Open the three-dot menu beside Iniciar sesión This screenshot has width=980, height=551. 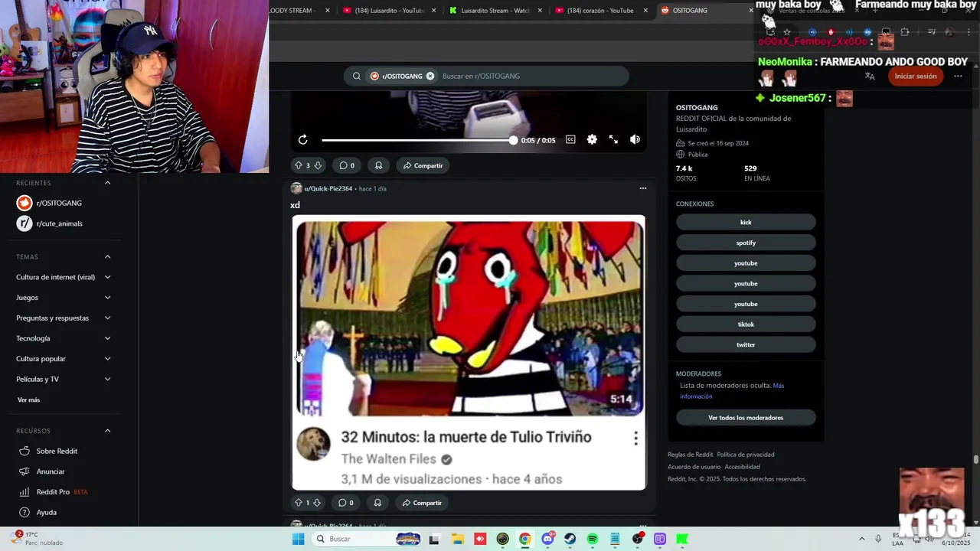958,76
